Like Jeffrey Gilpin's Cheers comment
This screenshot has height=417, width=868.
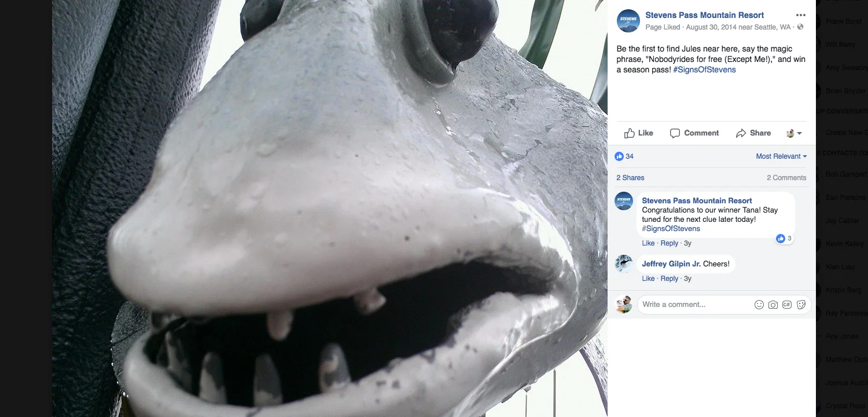pos(648,279)
